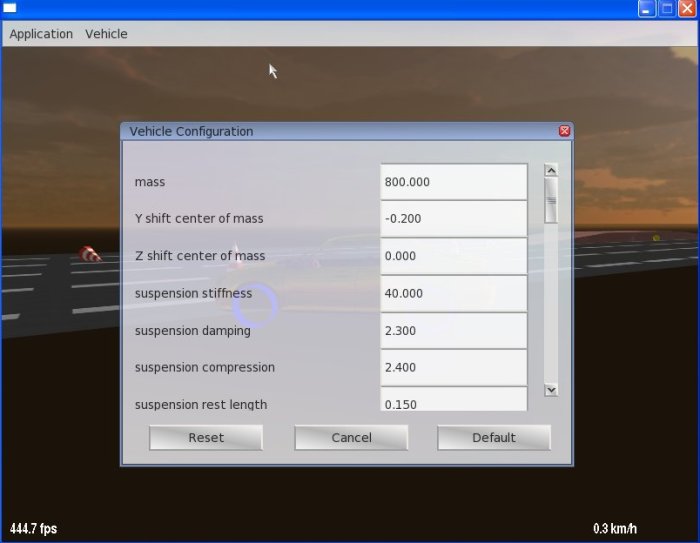Image resolution: width=700 pixels, height=543 pixels.
Task: Maximize the main application window
Action: (x=667, y=8)
